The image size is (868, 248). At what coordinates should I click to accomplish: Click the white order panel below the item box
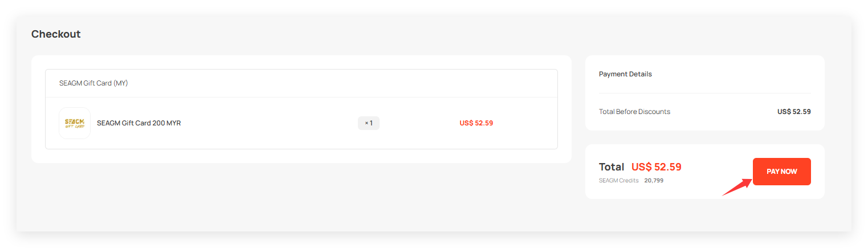(301, 156)
